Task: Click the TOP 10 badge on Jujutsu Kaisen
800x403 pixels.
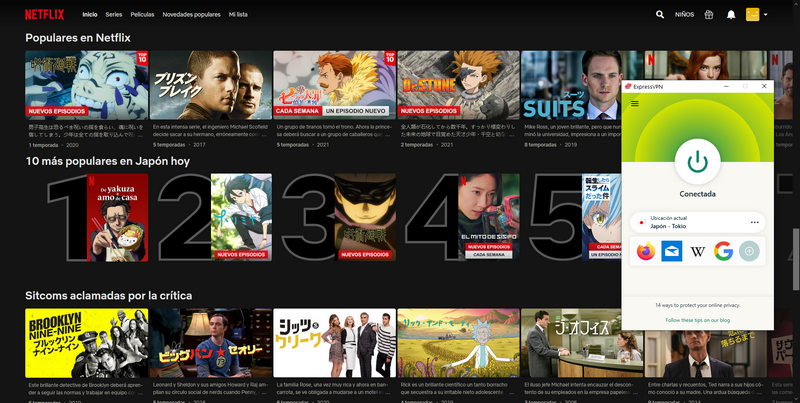Action: [x=142, y=57]
